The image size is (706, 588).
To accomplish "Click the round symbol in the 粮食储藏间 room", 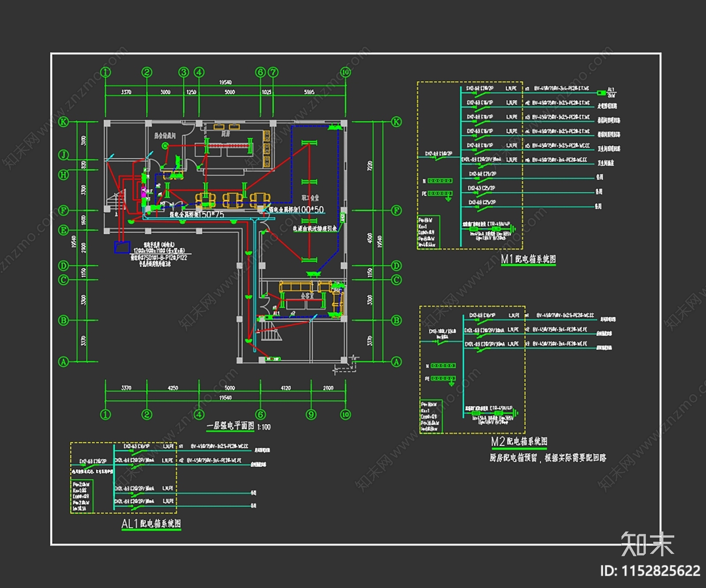I will [x=165, y=146].
